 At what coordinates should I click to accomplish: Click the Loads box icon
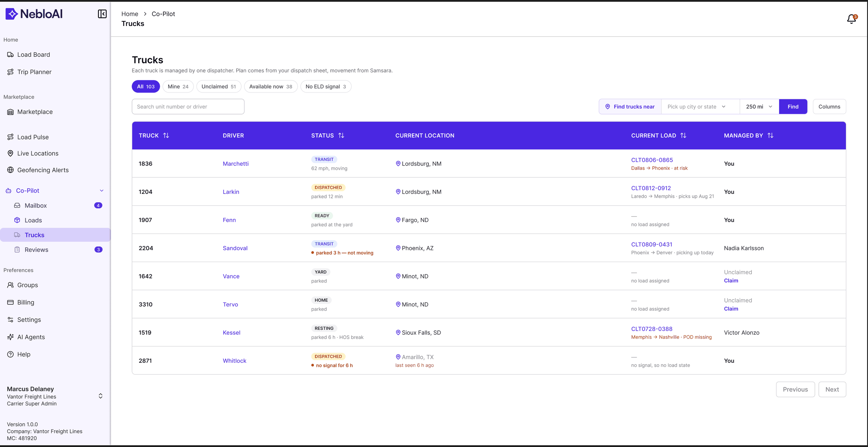(17, 220)
